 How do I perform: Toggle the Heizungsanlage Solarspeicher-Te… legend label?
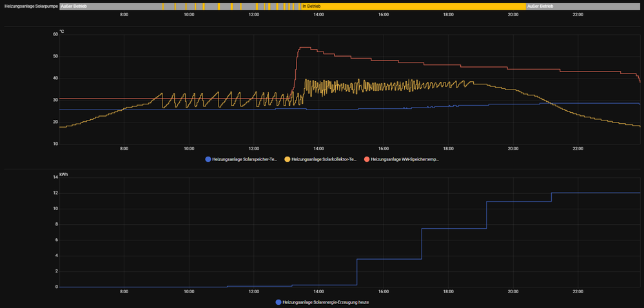click(244, 159)
